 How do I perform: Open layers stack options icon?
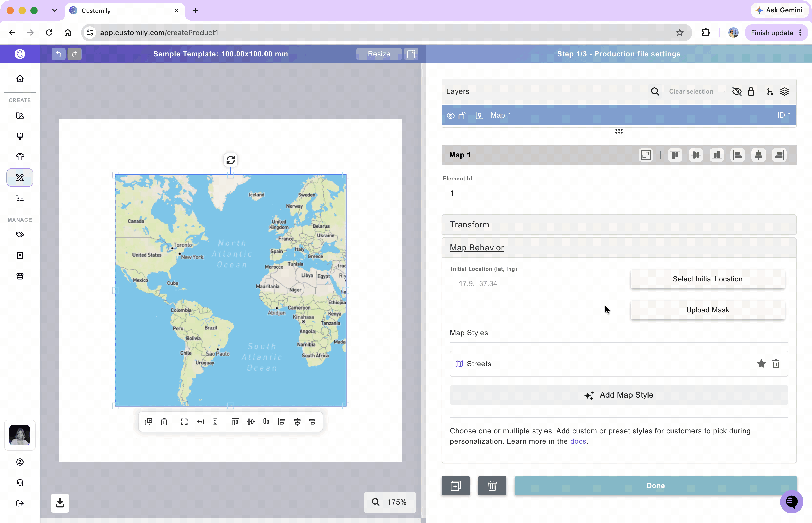tap(785, 91)
